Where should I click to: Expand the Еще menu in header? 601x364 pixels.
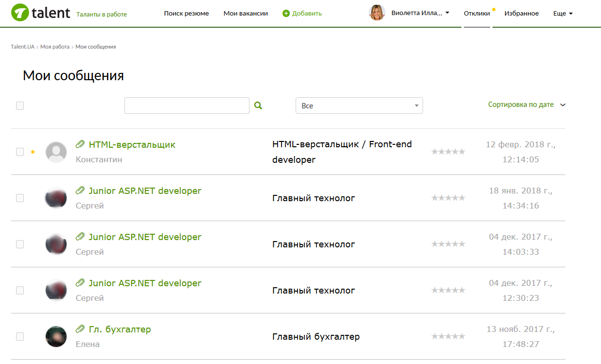(563, 14)
